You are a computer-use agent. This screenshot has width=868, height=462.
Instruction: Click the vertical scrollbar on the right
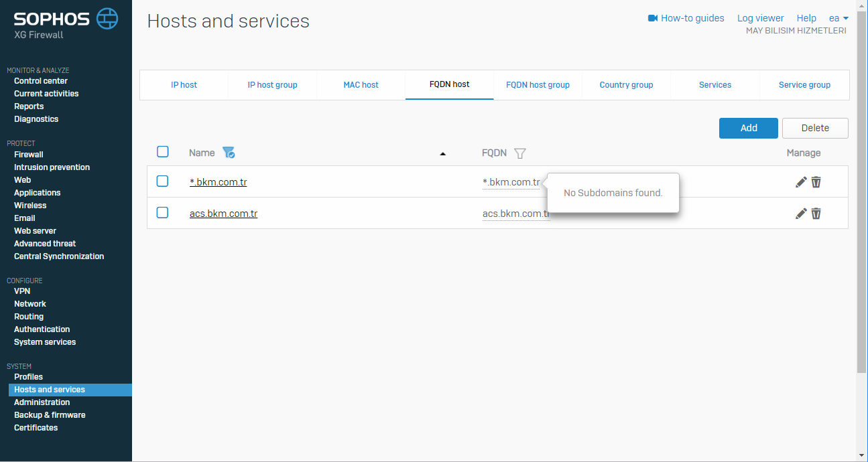point(861,201)
